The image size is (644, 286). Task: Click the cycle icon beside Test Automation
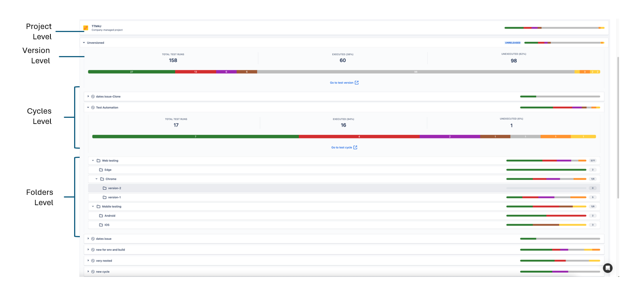pyautogui.click(x=93, y=108)
